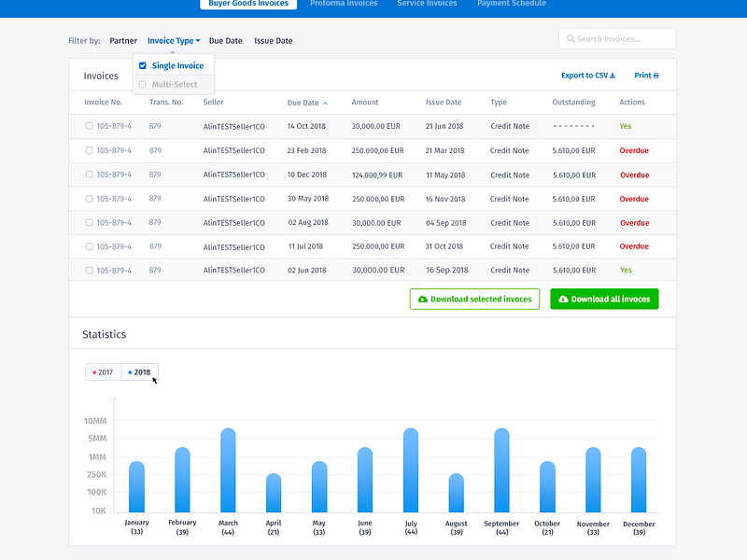Click inside the Search Invoices field
Image resolution: width=747 pixels, height=560 pixels.
pos(616,38)
